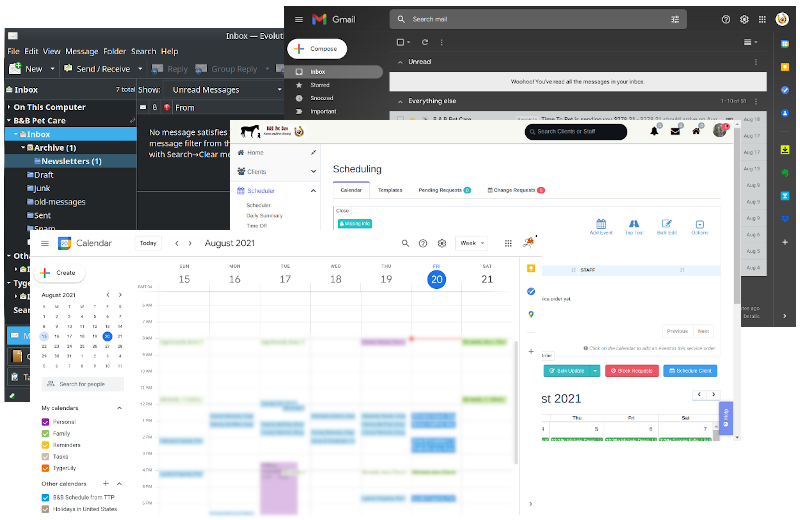Open Keep in the Gmail side panel
Screen dimensions: 800x520
(x=785, y=67)
